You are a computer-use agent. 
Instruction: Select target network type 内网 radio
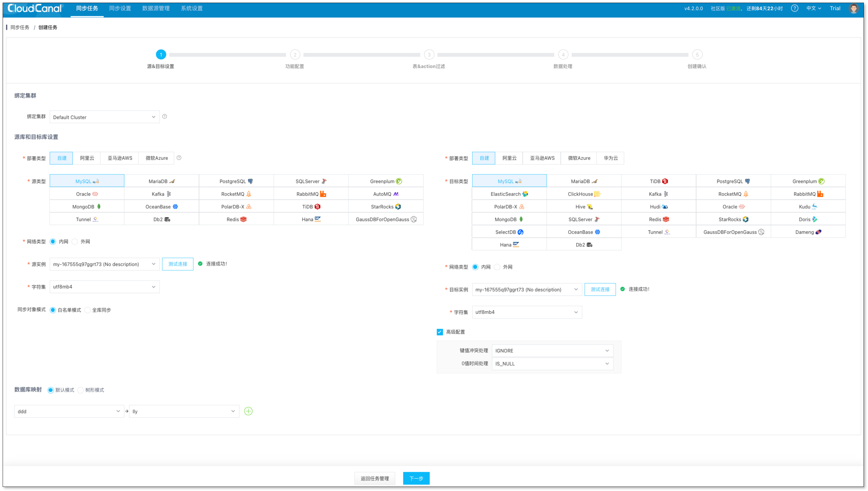[x=475, y=267]
